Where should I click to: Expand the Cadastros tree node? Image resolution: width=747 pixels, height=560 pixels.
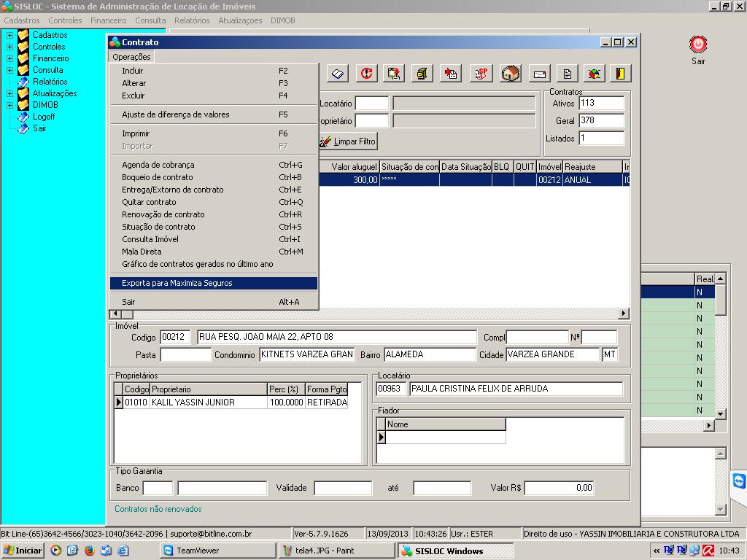(9, 35)
